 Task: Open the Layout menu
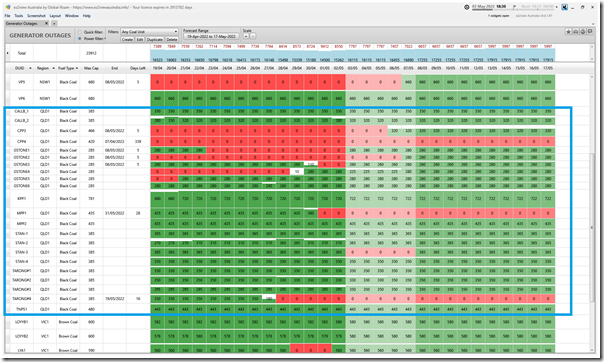point(55,16)
